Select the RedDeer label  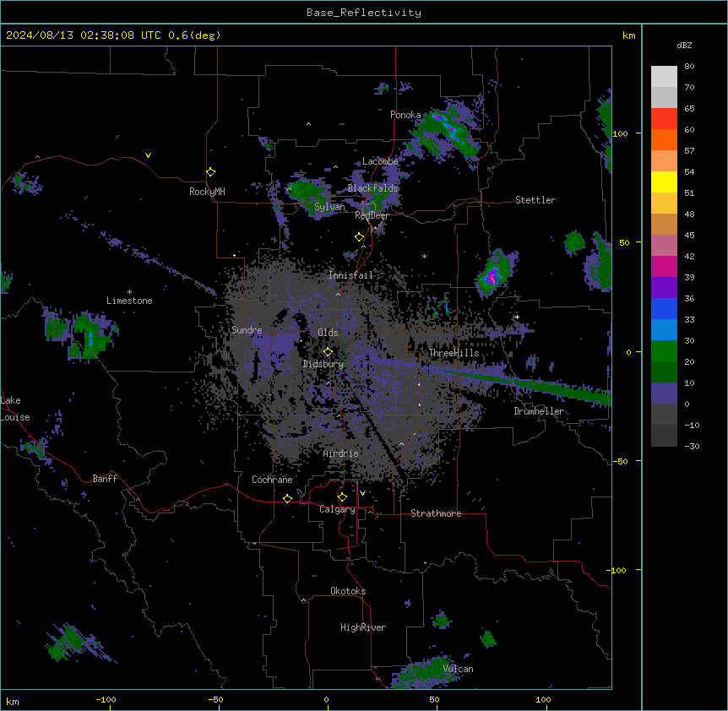[x=372, y=215]
